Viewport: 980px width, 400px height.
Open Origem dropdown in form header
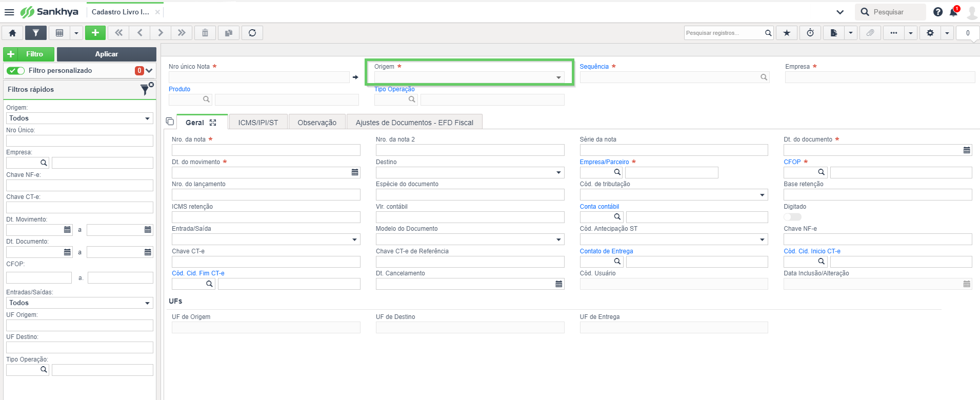(469, 77)
